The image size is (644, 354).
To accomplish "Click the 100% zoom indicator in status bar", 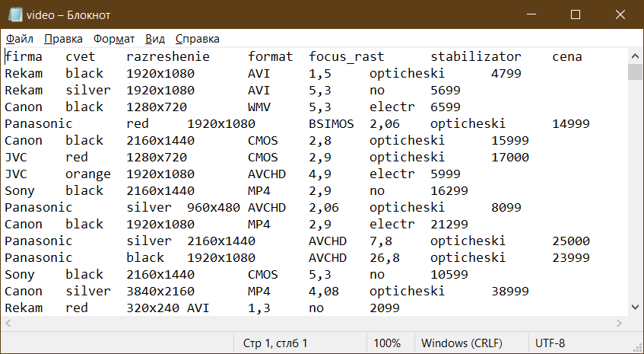I will (387, 343).
